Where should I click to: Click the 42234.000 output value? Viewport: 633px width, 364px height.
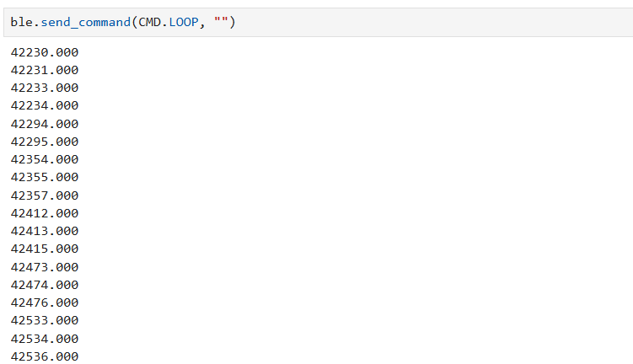tap(45, 105)
